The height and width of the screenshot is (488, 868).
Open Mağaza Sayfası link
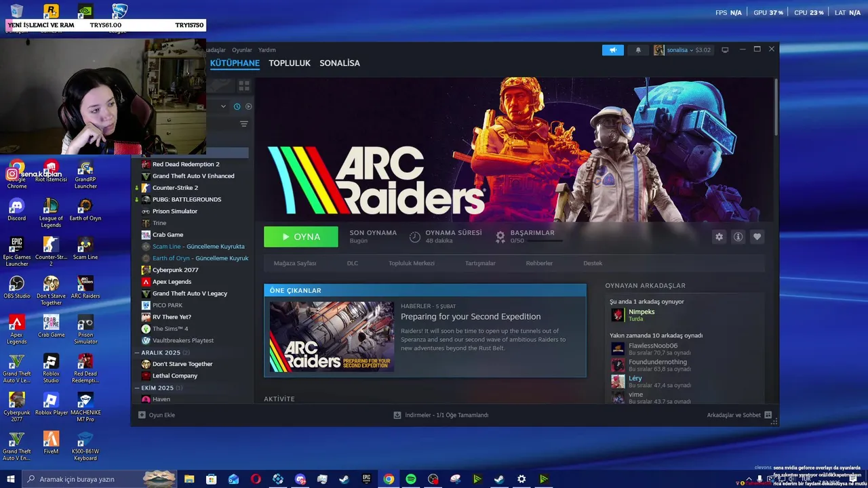295,263
